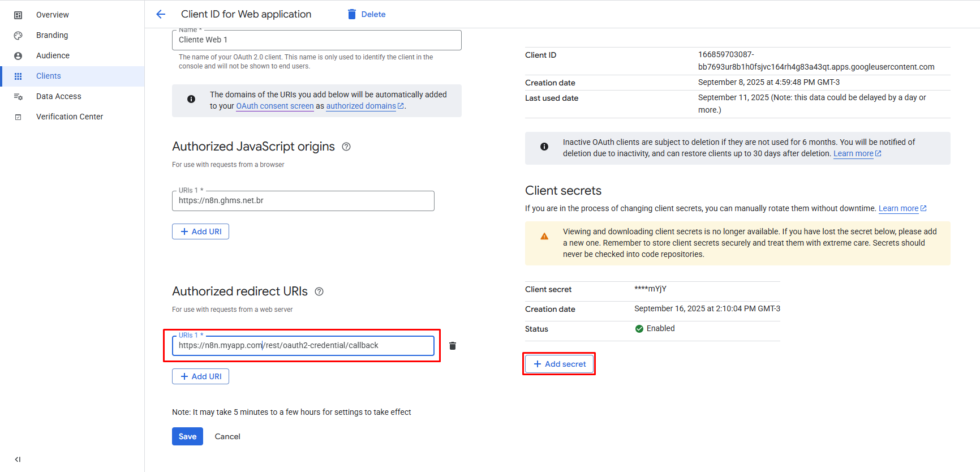
Task: Focus the redirect URIs 1 field
Action: click(303, 346)
